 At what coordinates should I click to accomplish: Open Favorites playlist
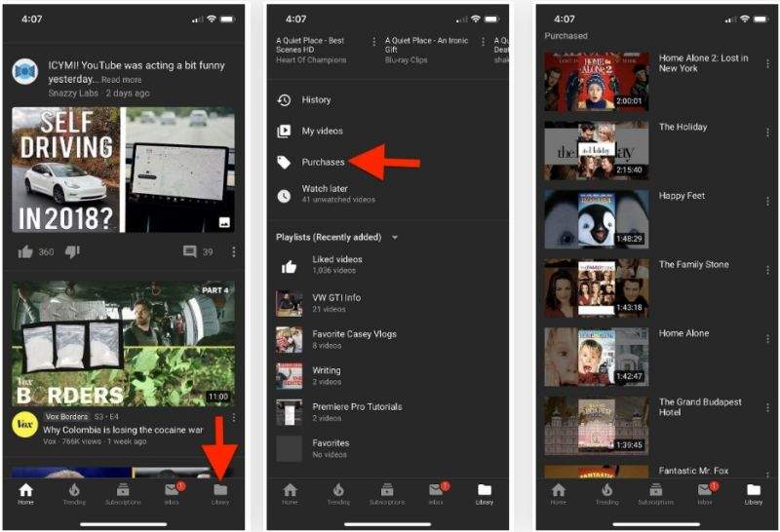[x=387, y=448]
